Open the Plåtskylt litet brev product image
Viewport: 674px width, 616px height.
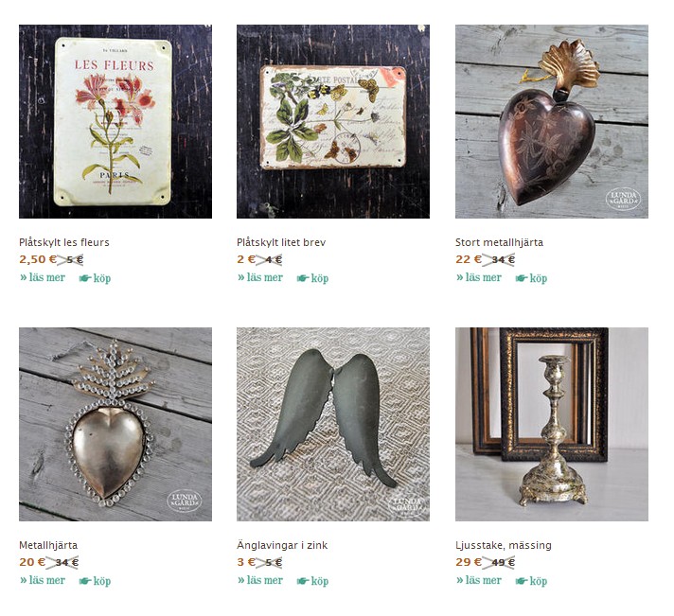pos(333,121)
